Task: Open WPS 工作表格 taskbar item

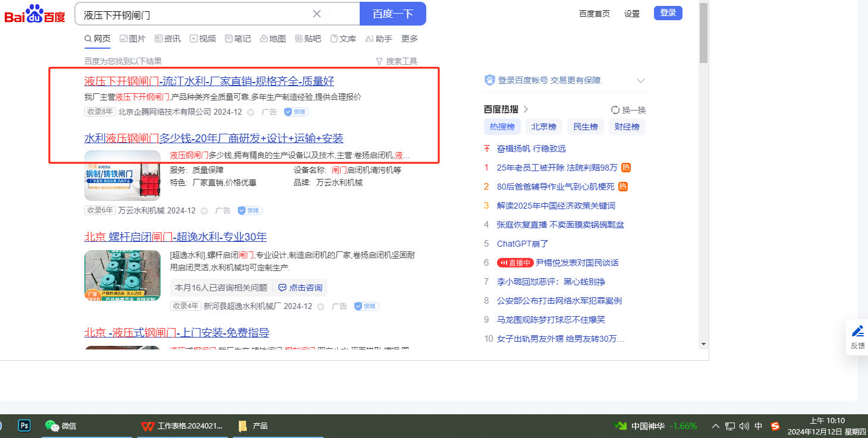Action: pos(183,426)
